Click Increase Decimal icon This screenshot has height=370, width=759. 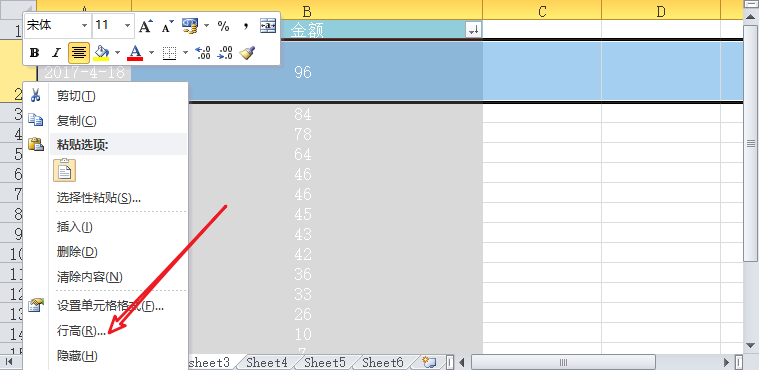click(x=202, y=53)
